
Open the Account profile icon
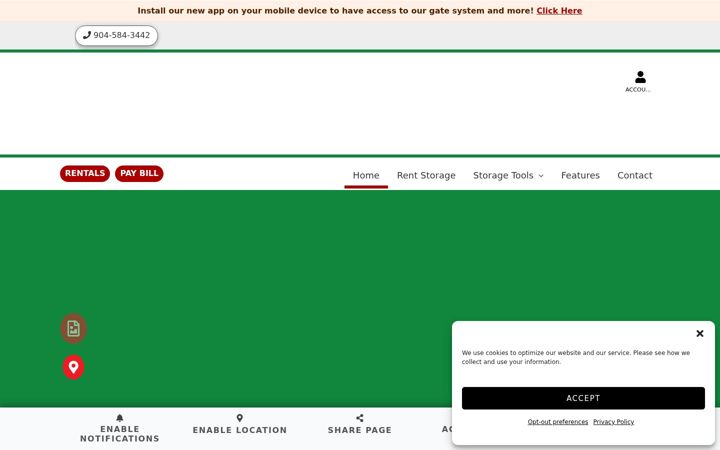coord(640,77)
